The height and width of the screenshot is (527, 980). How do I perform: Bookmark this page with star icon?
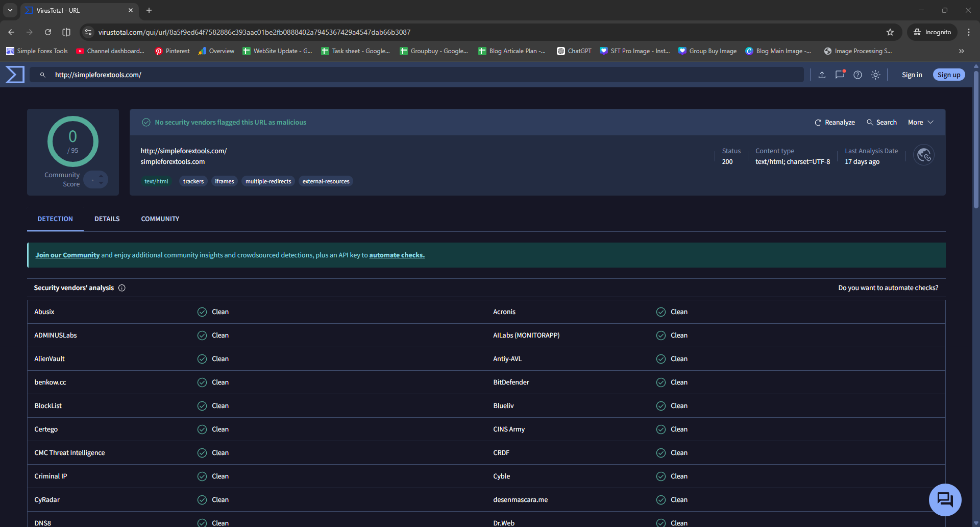coord(890,32)
